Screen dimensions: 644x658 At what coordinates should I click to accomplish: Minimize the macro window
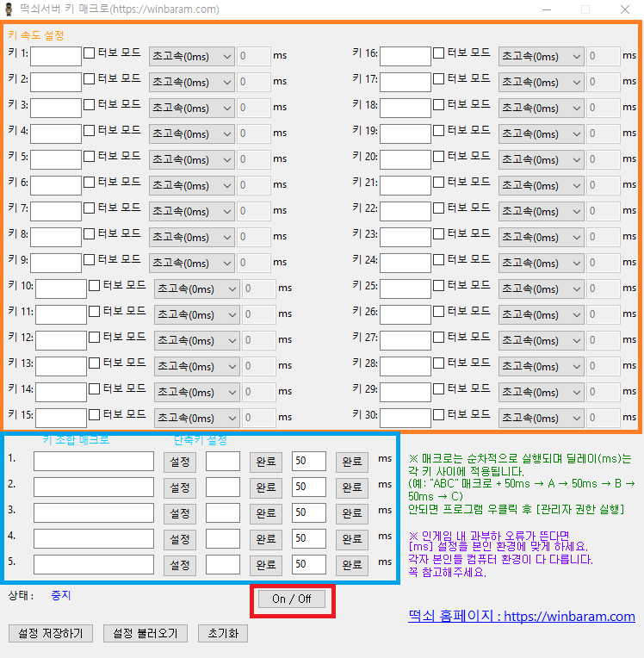click(x=546, y=9)
